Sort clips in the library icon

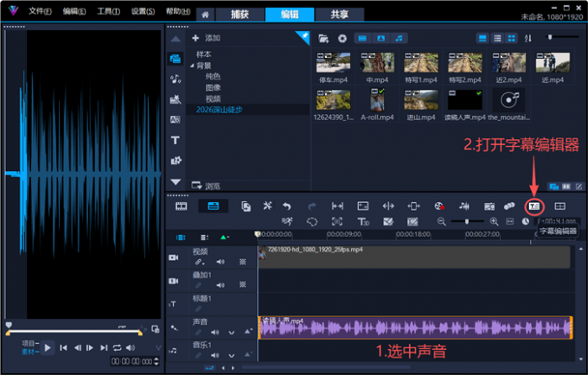click(528, 38)
